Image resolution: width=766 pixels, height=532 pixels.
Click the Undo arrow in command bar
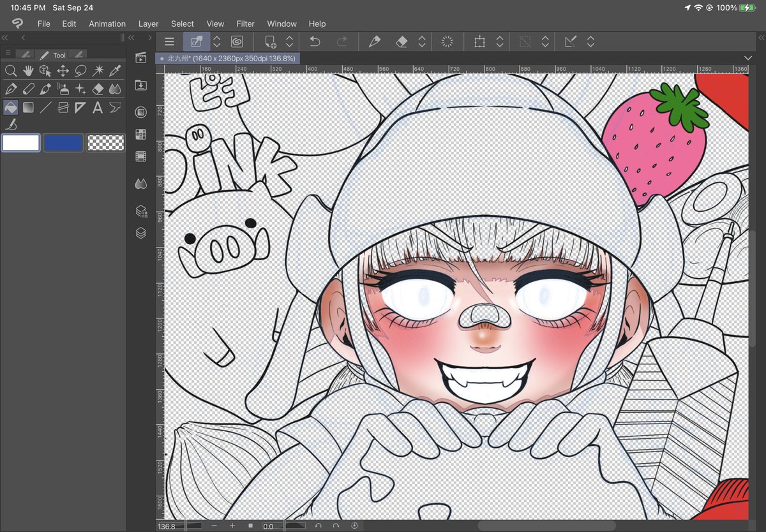[315, 41]
